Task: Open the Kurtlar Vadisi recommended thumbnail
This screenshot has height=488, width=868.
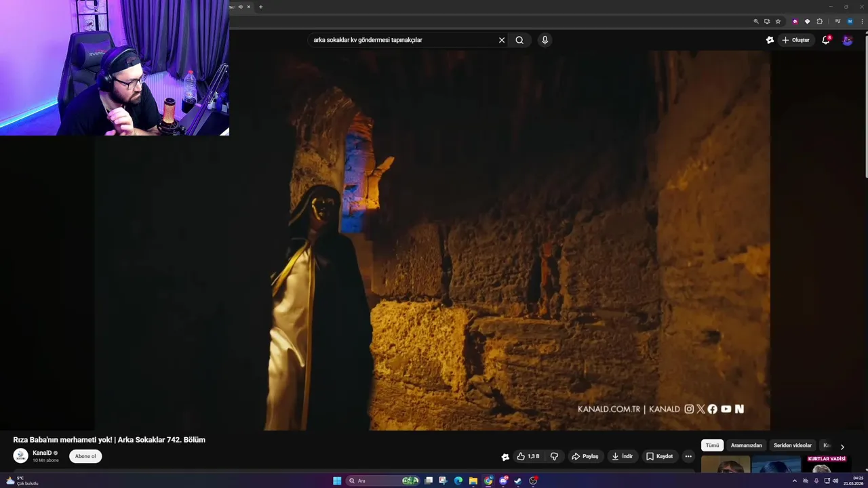Action: point(827,464)
